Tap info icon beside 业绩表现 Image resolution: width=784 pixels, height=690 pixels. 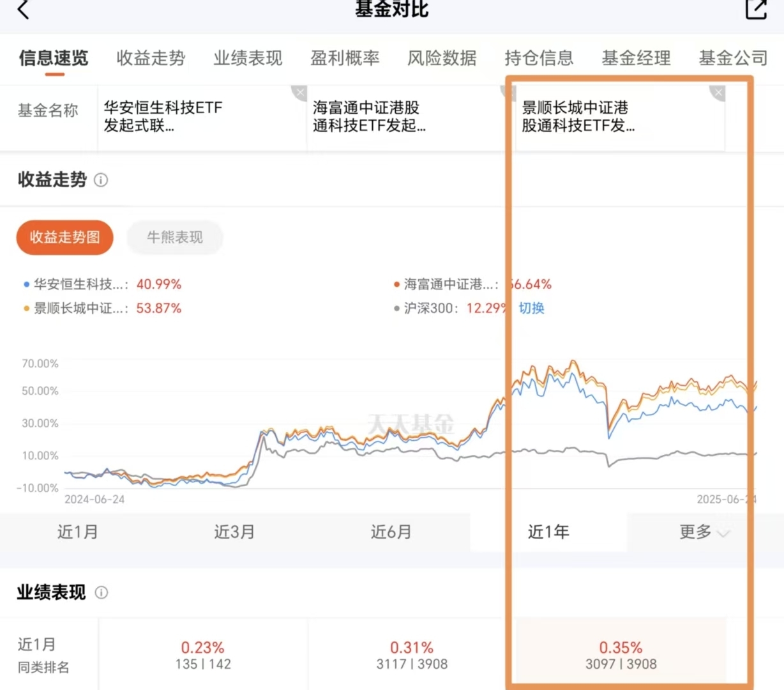coord(102,592)
